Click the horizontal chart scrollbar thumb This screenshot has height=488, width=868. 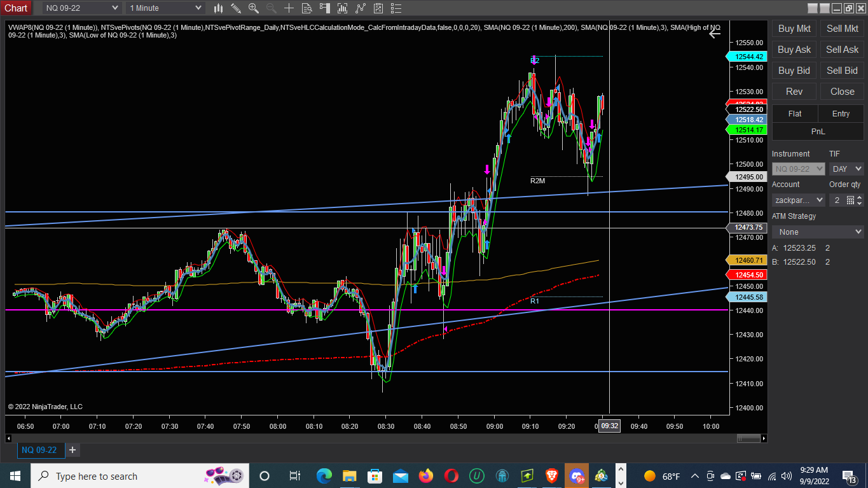pyautogui.click(x=749, y=438)
